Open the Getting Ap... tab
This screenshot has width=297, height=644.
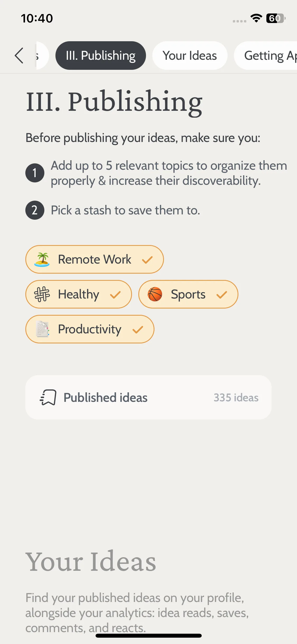coord(266,56)
